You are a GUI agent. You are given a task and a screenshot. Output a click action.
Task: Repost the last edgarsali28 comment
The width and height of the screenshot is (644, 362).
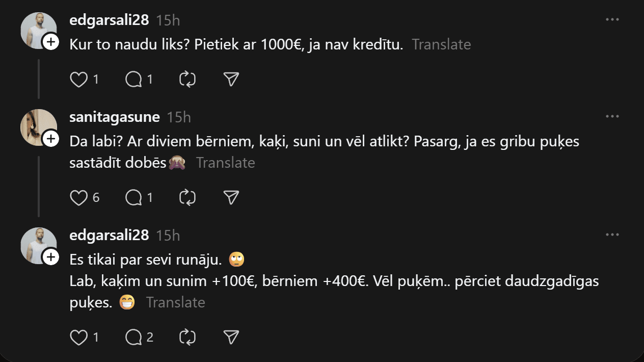[187, 337]
